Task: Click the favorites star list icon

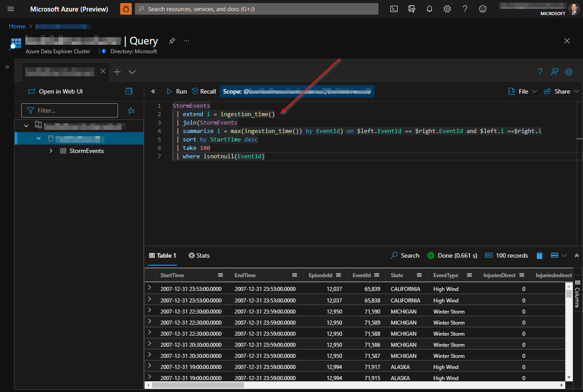Action: pos(131,110)
